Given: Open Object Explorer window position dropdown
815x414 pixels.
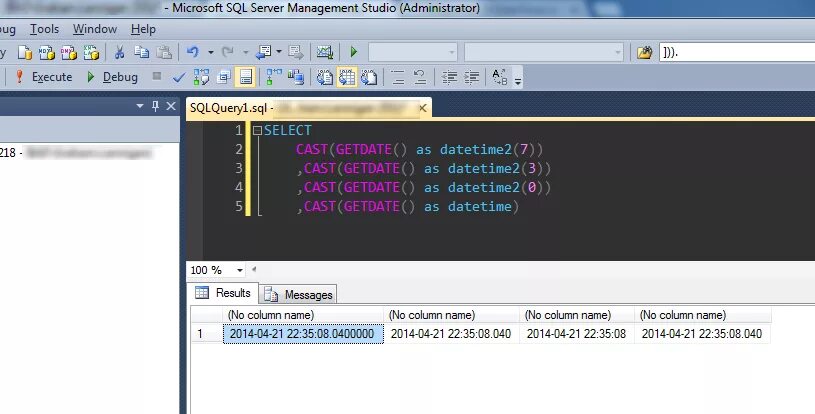Looking at the screenshot, I should pyautogui.click(x=139, y=106).
